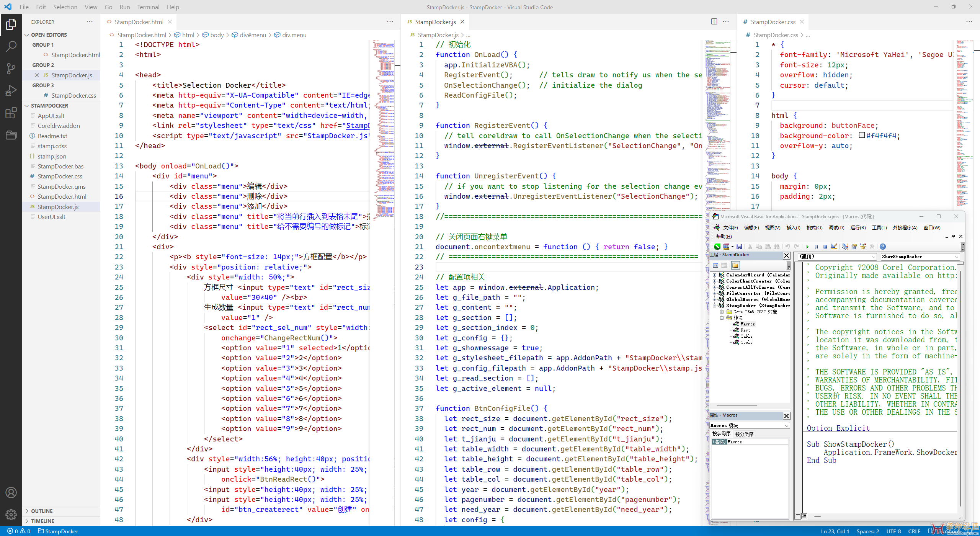Click the #f4f4f4 color swatch in CSS
The height and width of the screenshot is (536, 980).
(862, 135)
